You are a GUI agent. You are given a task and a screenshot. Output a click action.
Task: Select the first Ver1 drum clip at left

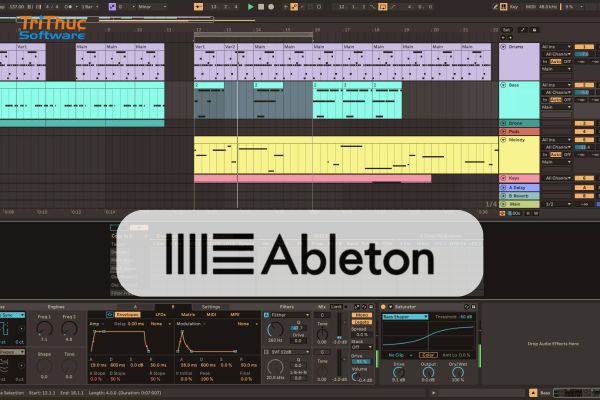click(31, 62)
